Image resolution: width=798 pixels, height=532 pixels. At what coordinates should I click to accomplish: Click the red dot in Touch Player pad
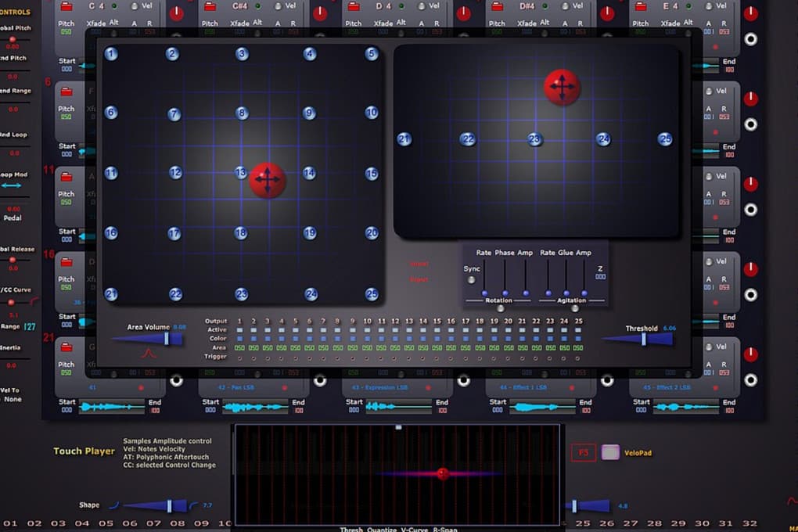tap(443, 473)
